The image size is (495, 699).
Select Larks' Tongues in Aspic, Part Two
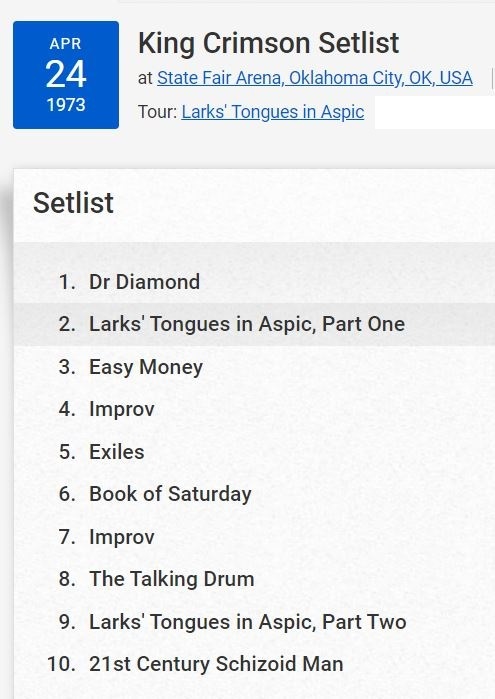(x=248, y=622)
